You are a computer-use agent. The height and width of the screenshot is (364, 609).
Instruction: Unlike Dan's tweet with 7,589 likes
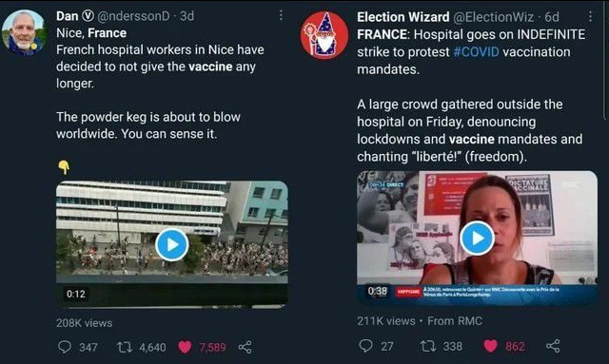click(x=185, y=347)
